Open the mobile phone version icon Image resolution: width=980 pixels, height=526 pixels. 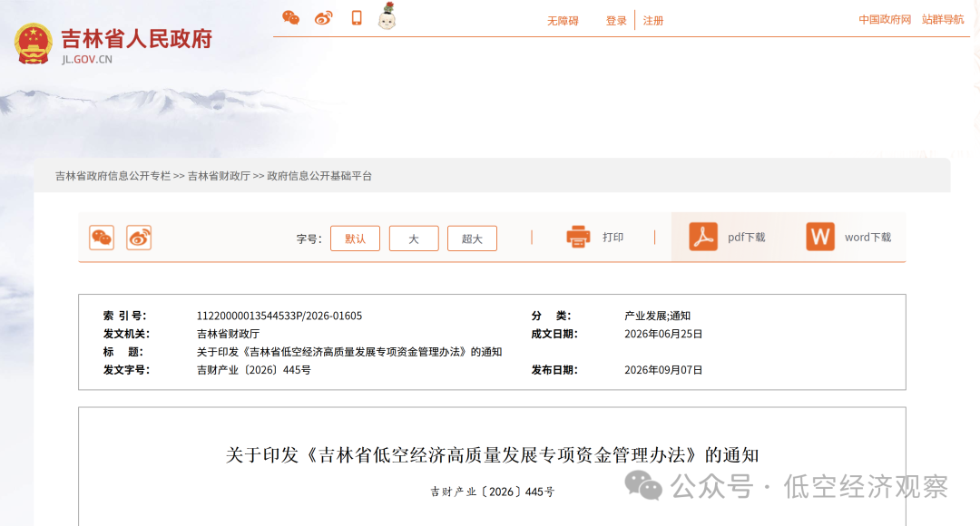click(357, 18)
